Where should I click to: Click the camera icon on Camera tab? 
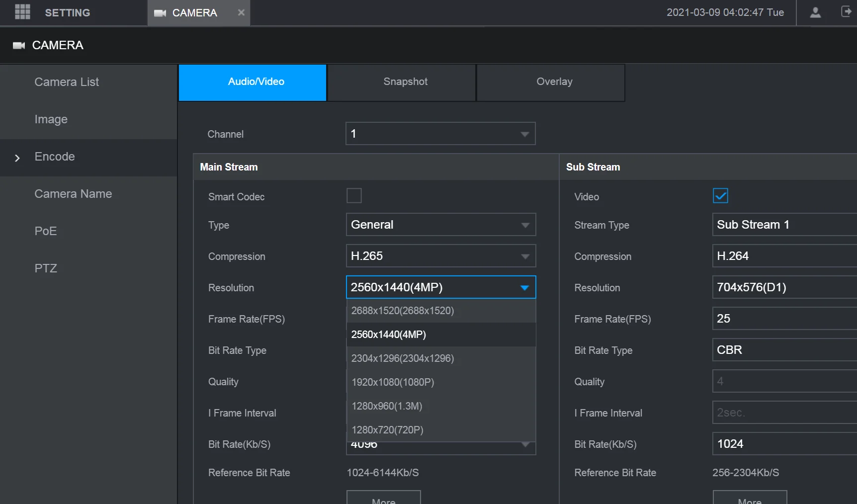160,13
